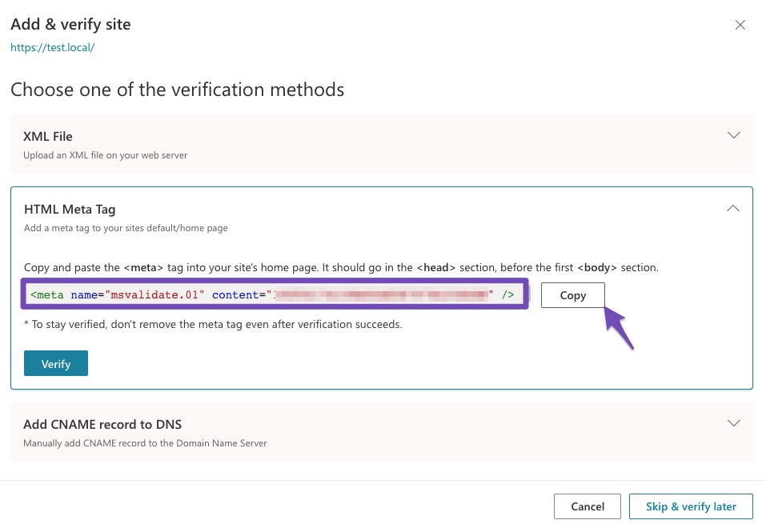Screen dimensions: 766x532
Task: Click the blurred content value in meta tag
Action: click(x=382, y=295)
